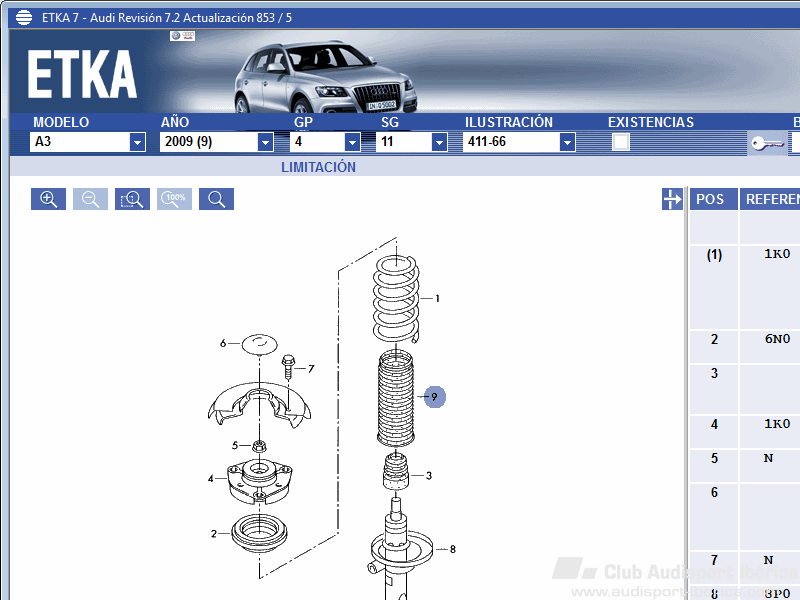Click the zoom out magnifier icon
This screenshot has height=600, width=800.
coord(90,199)
